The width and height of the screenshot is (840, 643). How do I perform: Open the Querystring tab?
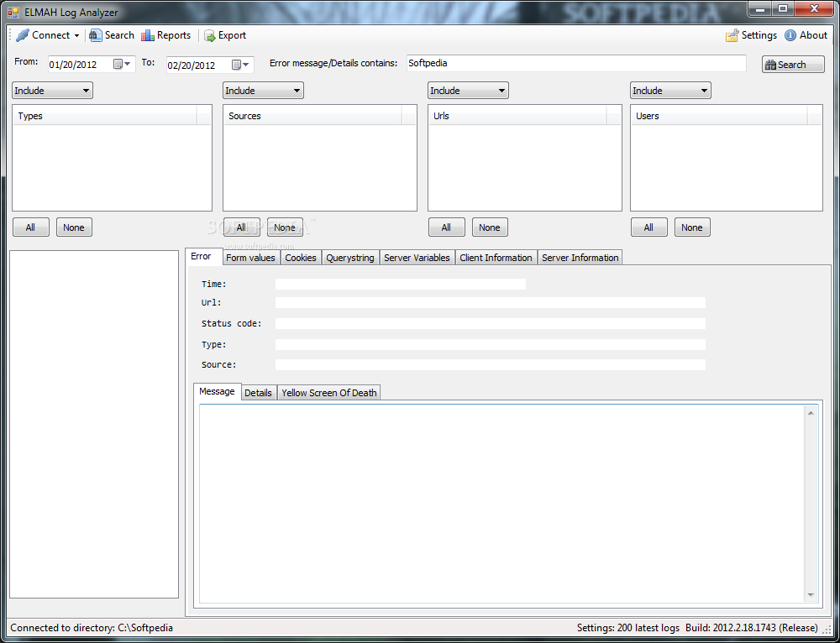[350, 258]
